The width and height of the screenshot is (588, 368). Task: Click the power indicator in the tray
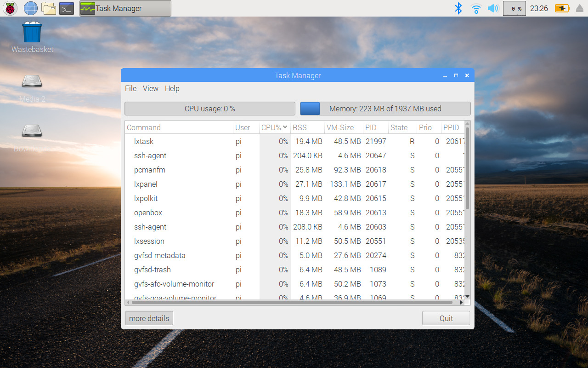561,8
